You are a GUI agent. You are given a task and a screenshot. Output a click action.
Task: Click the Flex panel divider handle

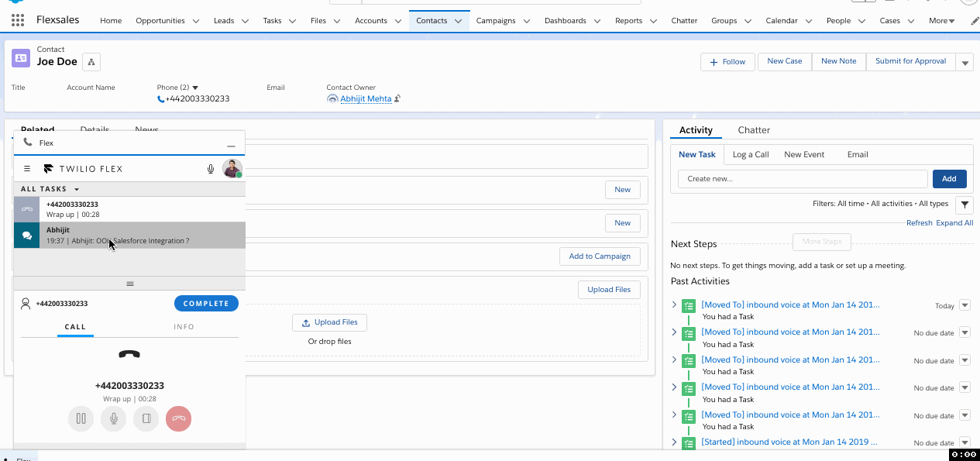[x=129, y=284]
